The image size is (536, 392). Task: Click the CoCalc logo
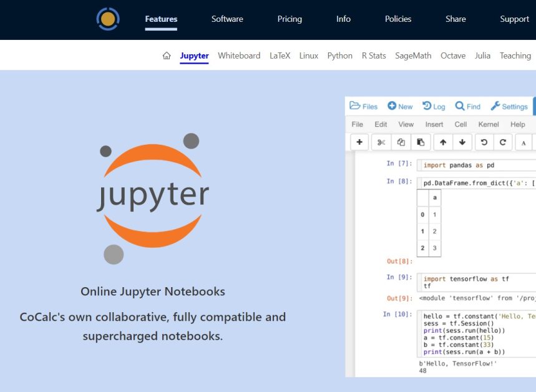click(x=107, y=19)
